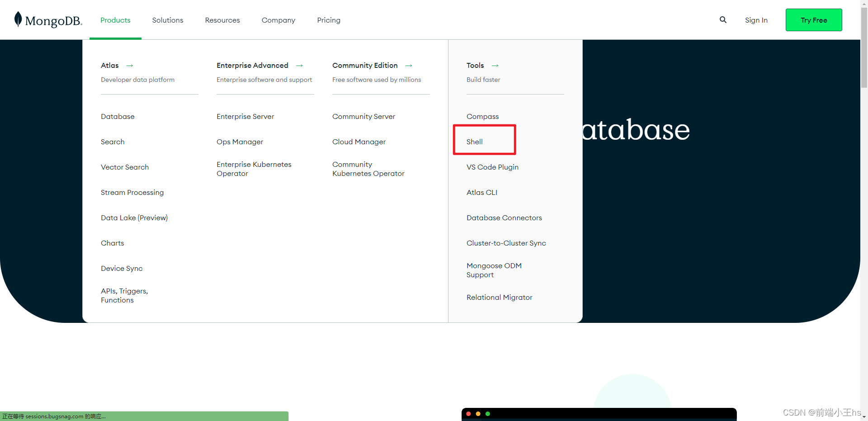Select Database under Atlas
Image resolution: width=868 pixels, height=421 pixels.
point(118,116)
